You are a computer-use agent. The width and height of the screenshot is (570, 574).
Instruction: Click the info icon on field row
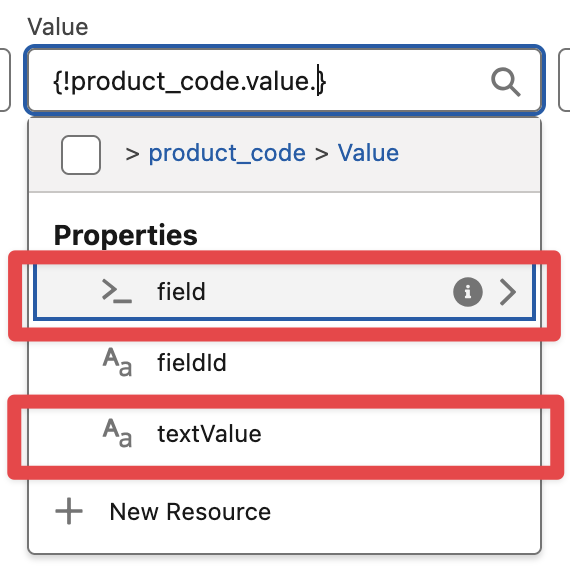[467, 292]
